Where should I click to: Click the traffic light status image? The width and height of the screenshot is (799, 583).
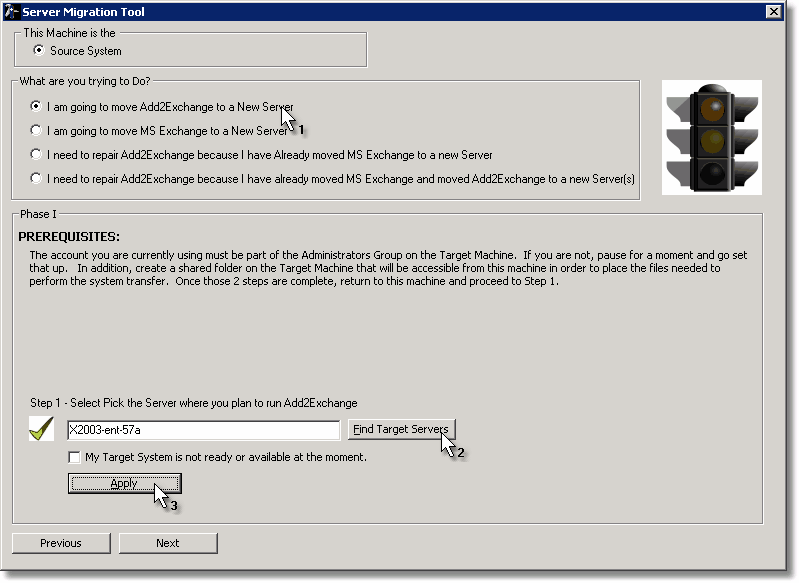click(711, 137)
